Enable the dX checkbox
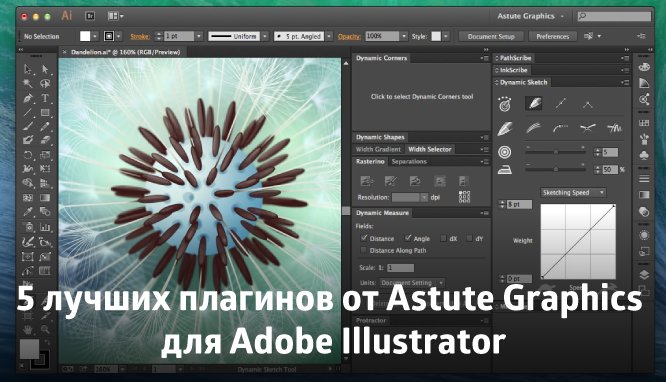Screen dimensions: 666x382 (443, 238)
